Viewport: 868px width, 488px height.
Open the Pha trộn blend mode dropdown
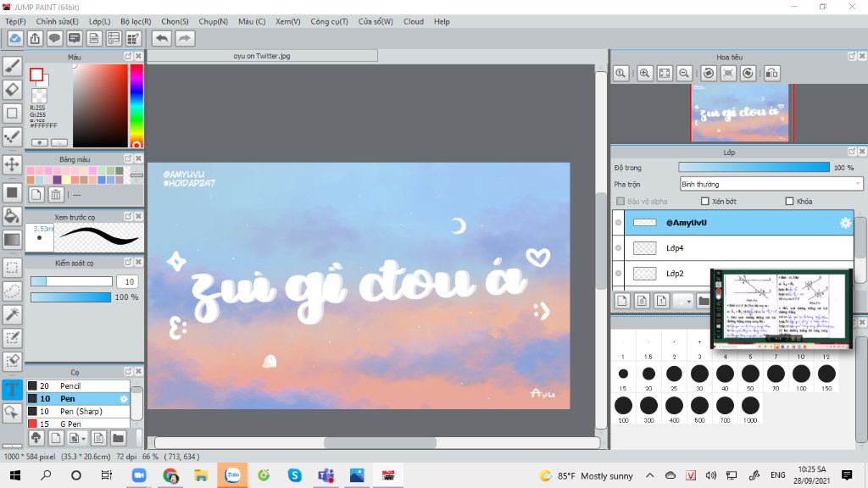point(771,184)
